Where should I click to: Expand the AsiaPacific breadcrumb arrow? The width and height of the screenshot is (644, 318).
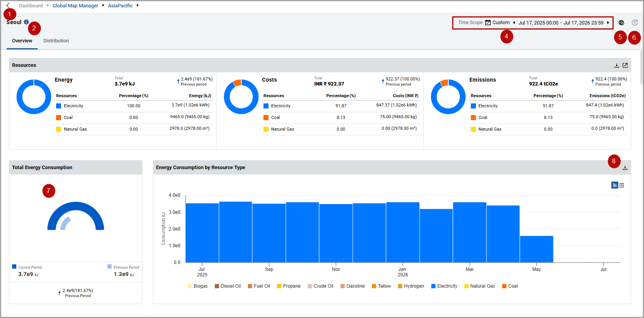(137, 5)
